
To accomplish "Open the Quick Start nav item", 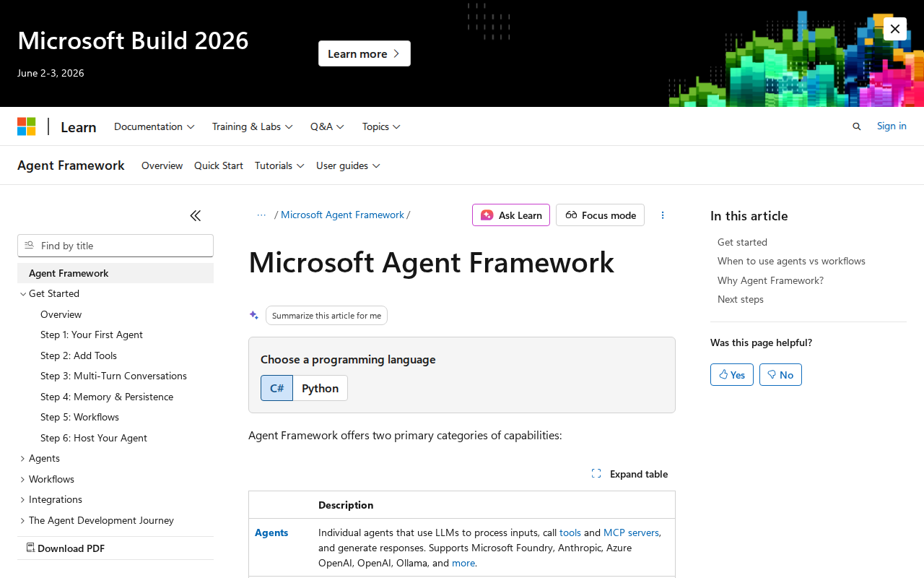I will pyautogui.click(x=219, y=165).
